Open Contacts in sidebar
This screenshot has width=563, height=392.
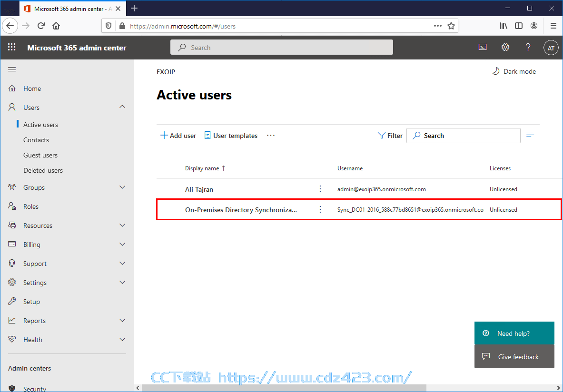pos(36,140)
